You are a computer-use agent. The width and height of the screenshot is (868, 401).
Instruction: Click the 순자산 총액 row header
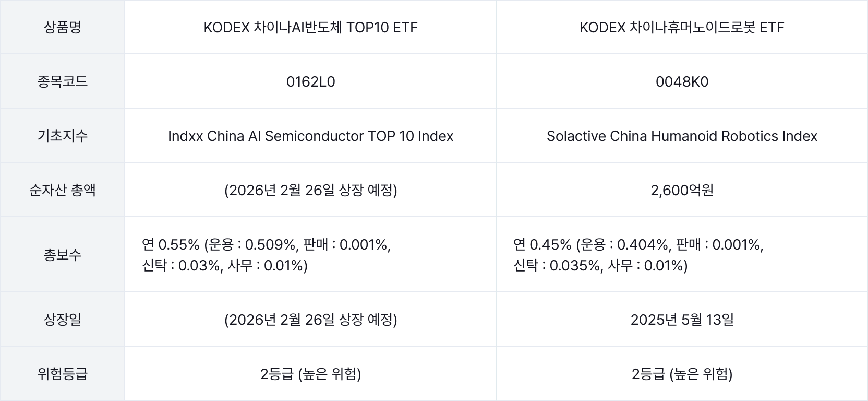click(x=62, y=190)
